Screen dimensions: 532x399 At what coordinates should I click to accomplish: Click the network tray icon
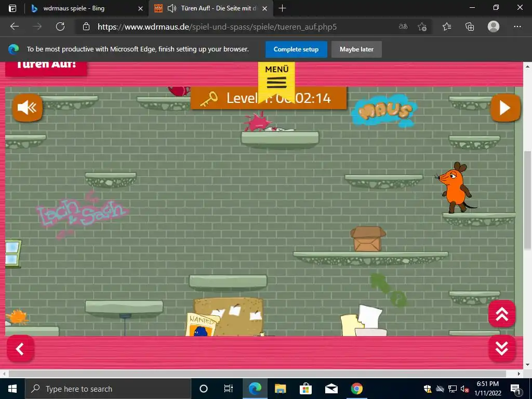click(x=453, y=389)
